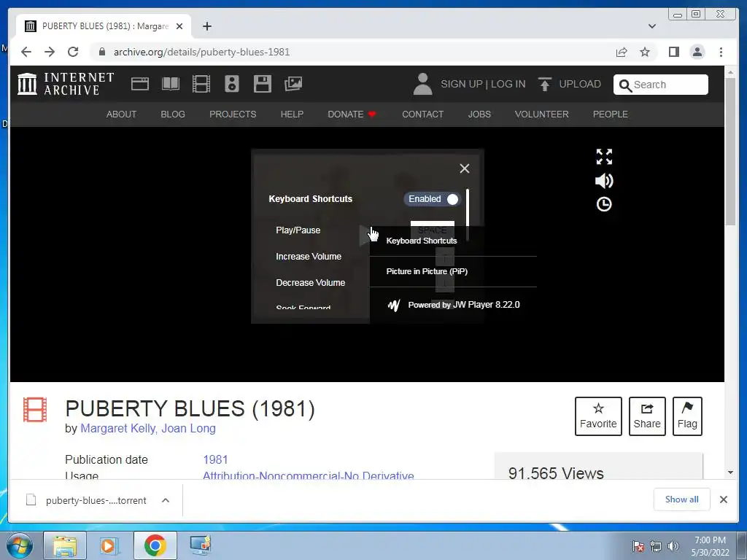Open the JOBS menu item
747x560 pixels.
coord(479,114)
